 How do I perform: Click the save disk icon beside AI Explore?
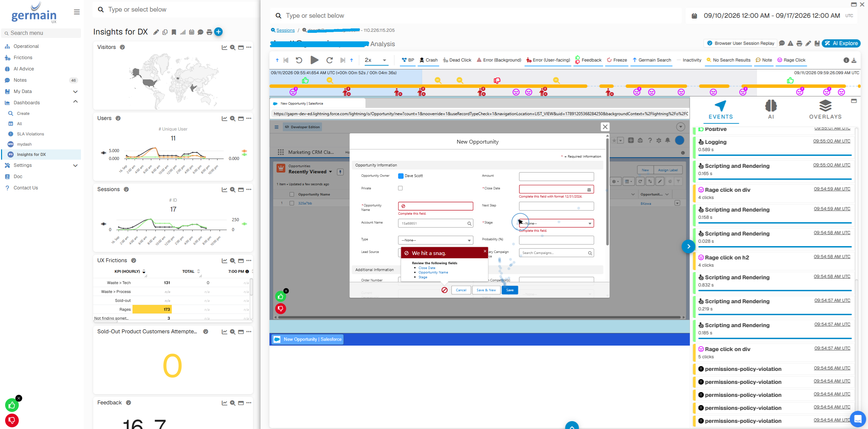817,43
